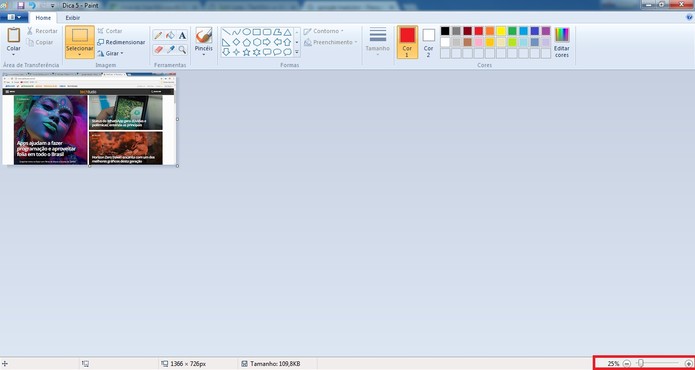Select the Magnifier tool
Image resolution: width=695 pixels, height=370 pixels.
pyautogui.click(x=182, y=49)
